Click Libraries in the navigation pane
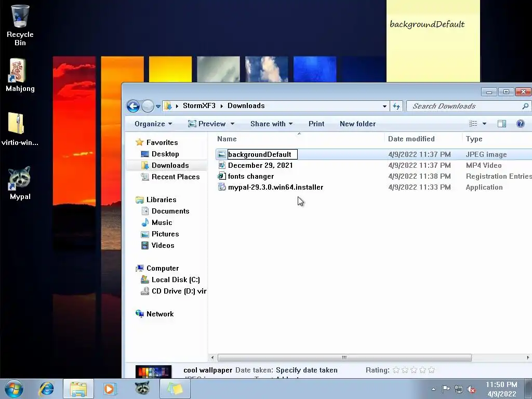Viewport: 532px width, 399px height. pyautogui.click(x=161, y=200)
